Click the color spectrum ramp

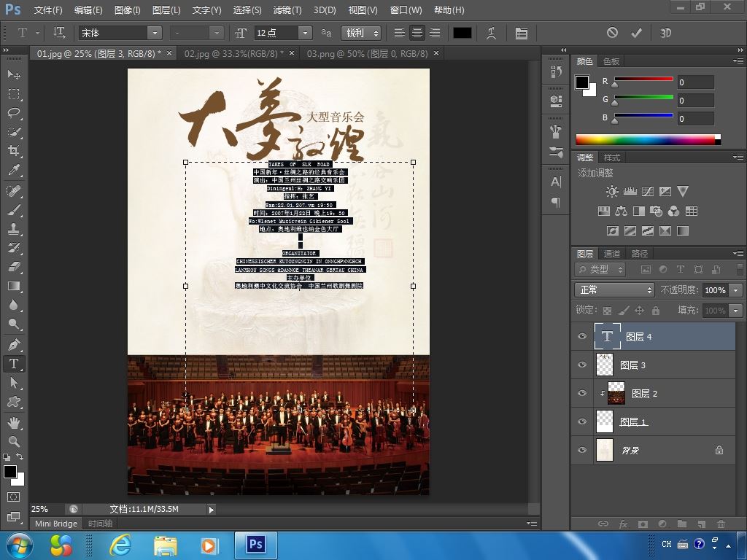tap(648, 139)
